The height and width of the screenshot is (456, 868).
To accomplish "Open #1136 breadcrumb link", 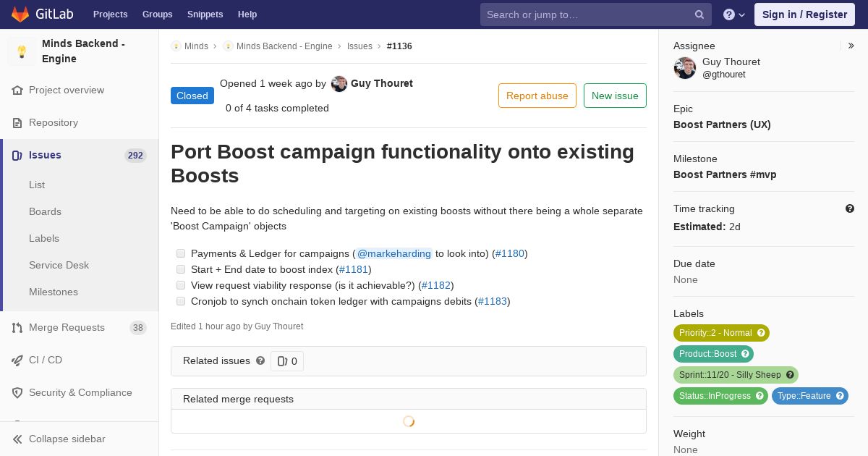I will (x=399, y=46).
